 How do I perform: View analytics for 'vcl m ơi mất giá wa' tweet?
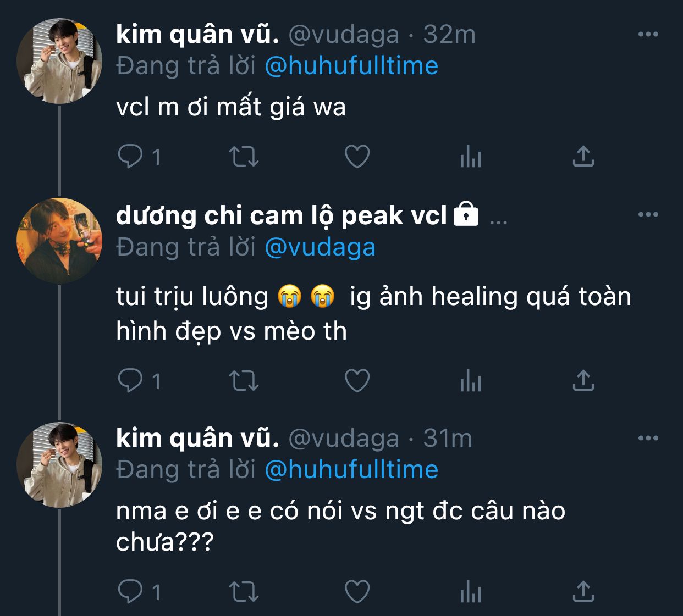pos(471,157)
